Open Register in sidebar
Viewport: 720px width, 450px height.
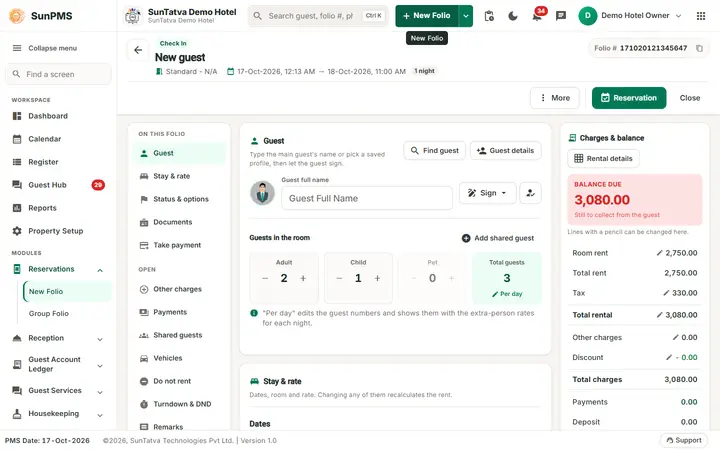point(58,162)
